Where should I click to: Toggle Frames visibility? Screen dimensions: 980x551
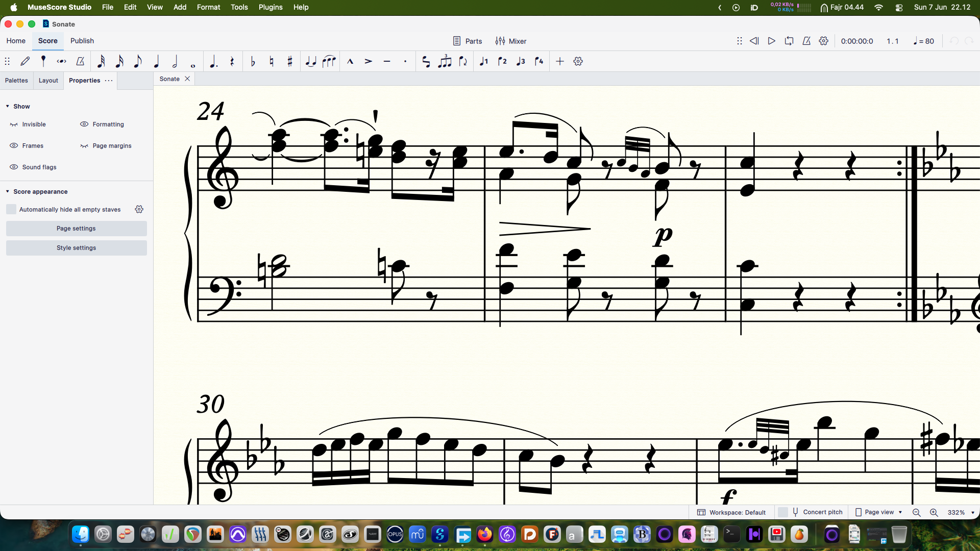(x=27, y=146)
